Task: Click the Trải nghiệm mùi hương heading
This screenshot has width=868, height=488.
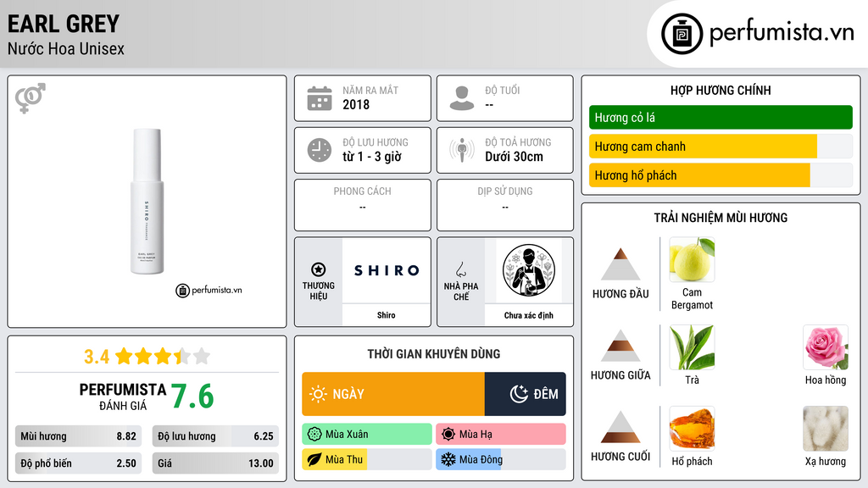Action: [x=721, y=218]
